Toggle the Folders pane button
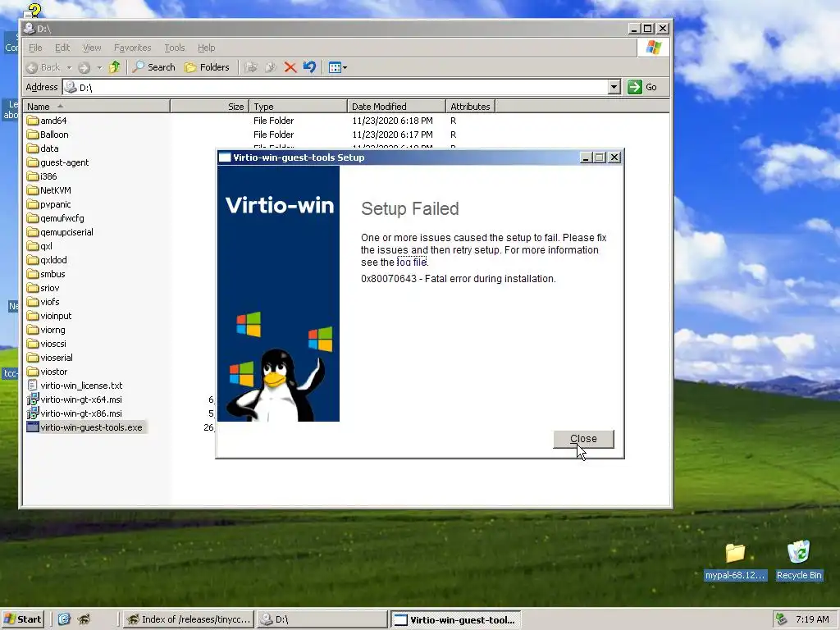Viewport: 840px width, 630px height. coord(207,67)
